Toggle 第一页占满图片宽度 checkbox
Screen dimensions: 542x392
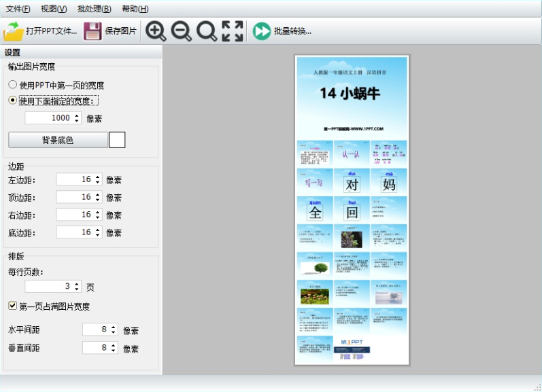tap(12, 306)
